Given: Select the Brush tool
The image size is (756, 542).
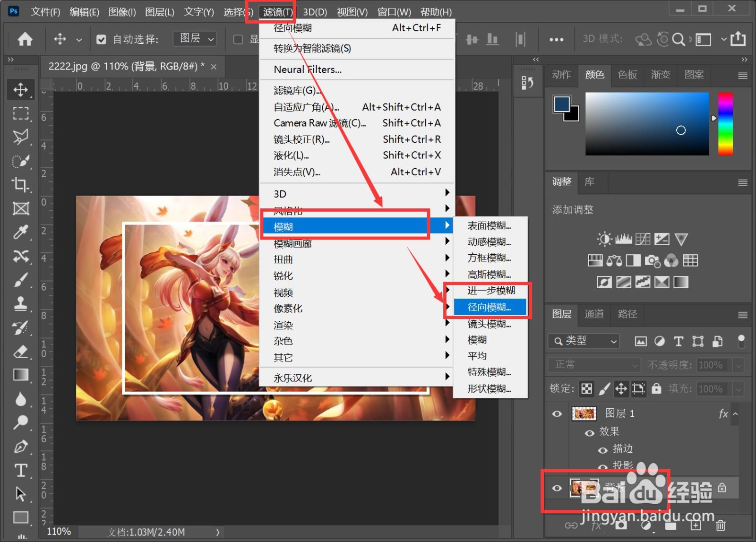Looking at the screenshot, I should point(21,280).
